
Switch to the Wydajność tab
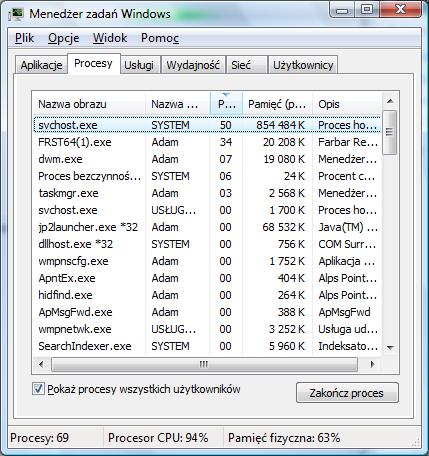coord(193,65)
